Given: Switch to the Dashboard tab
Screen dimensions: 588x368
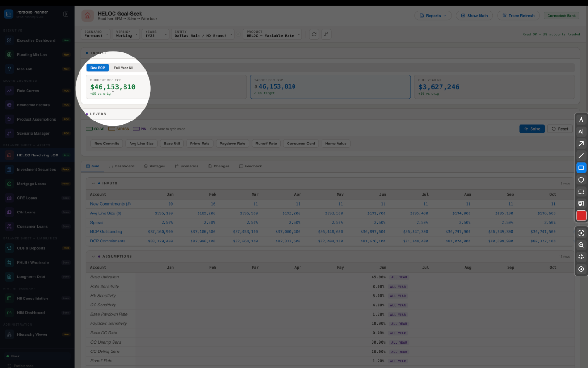Looking at the screenshot, I should pyautogui.click(x=122, y=166).
